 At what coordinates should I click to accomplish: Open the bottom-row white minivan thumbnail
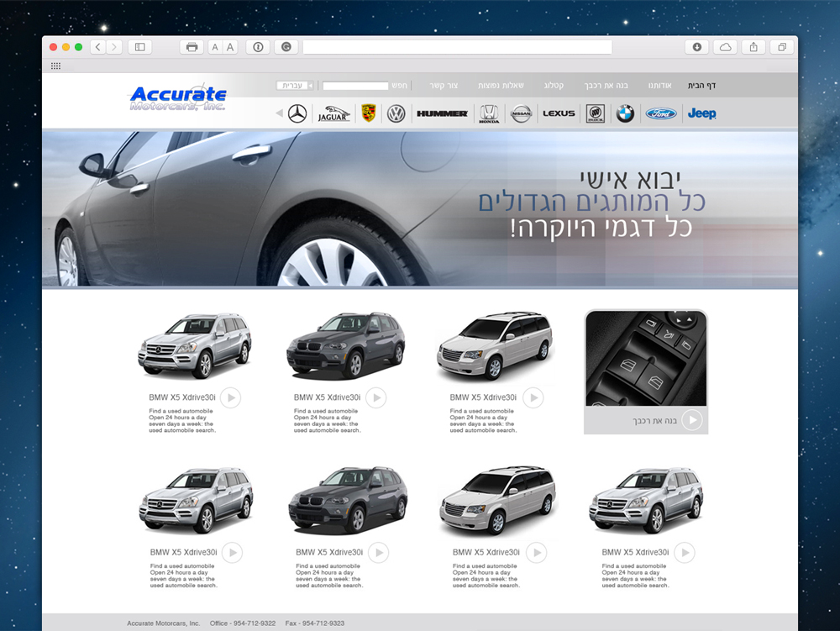pos(497,500)
